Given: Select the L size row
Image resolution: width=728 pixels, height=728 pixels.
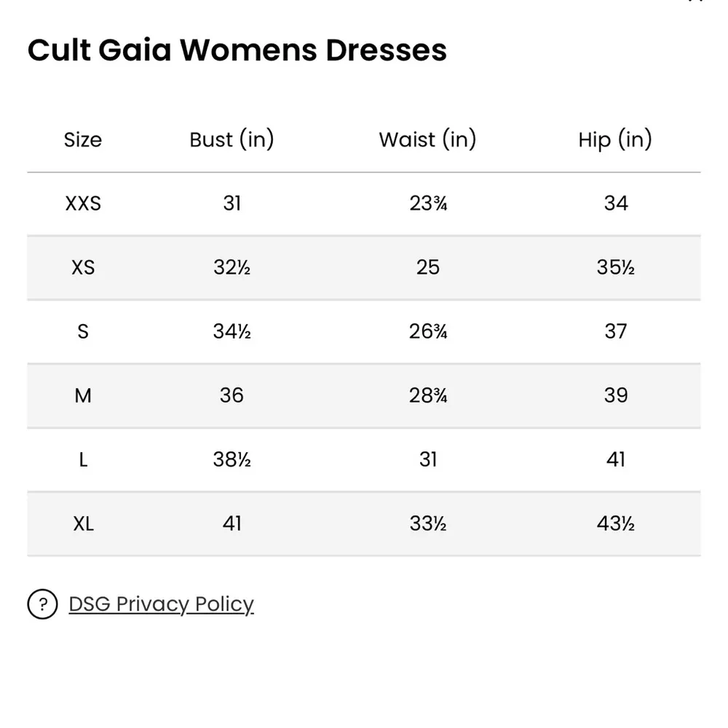Looking at the screenshot, I should (82, 460).
